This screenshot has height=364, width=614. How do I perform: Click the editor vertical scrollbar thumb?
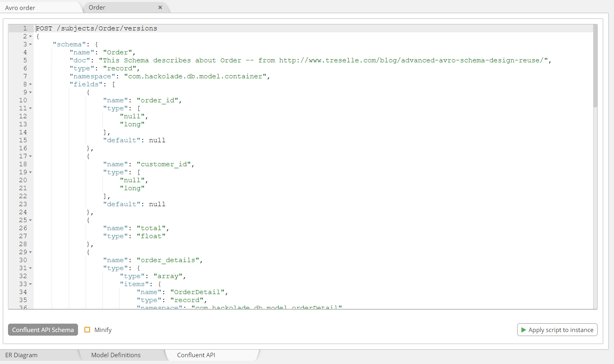(x=595, y=66)
